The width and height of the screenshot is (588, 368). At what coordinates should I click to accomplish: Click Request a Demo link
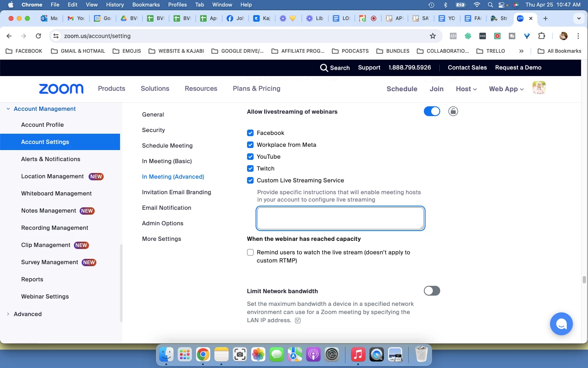518,67
